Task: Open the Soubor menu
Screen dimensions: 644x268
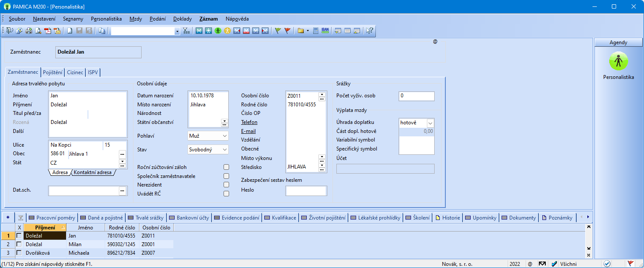Action: tap(17, 19)
